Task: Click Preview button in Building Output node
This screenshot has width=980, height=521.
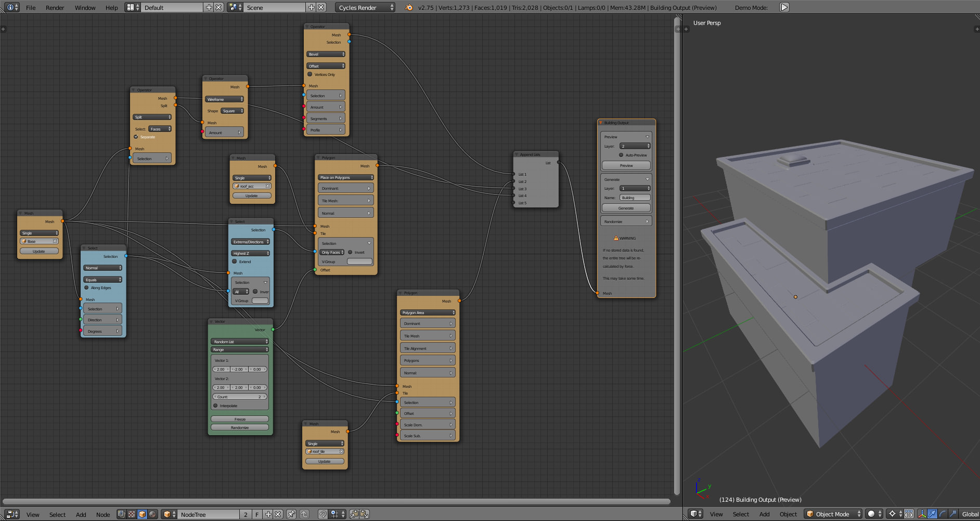Action: pos(626,165)
